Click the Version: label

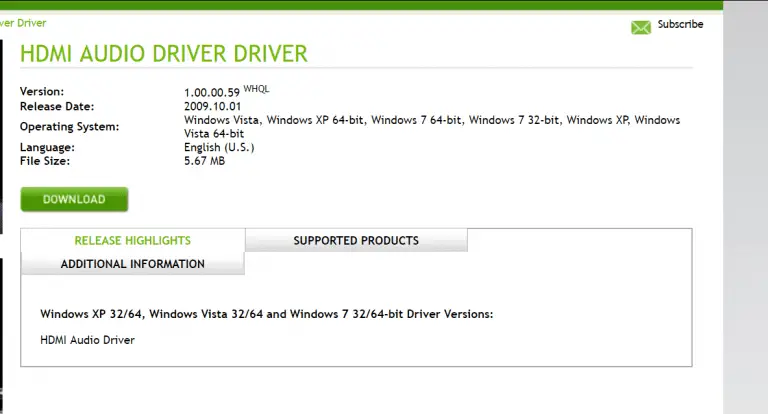pyautogui.click(x=42, y=92)
